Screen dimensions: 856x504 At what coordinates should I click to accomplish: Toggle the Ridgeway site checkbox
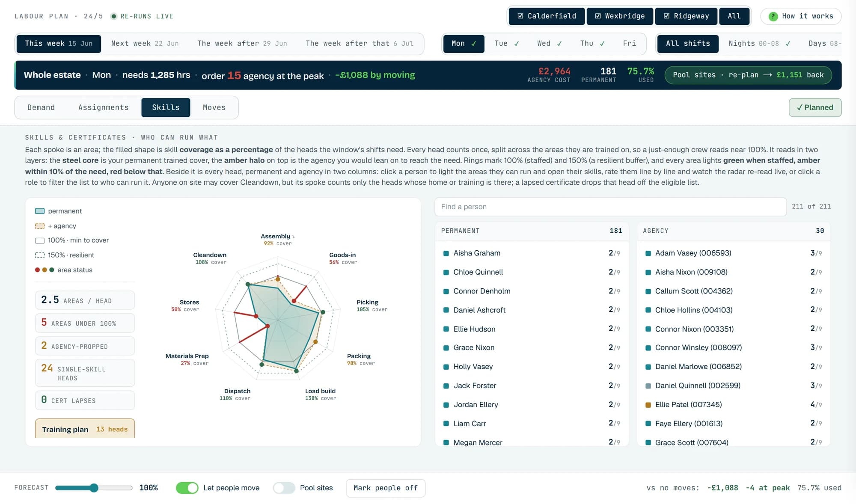[686, 16]
